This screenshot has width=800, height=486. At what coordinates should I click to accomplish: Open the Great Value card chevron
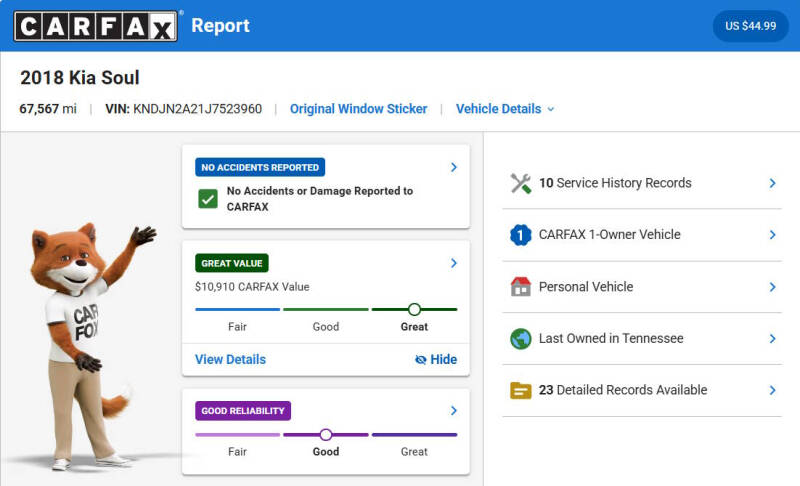click(x=454, y=263)
